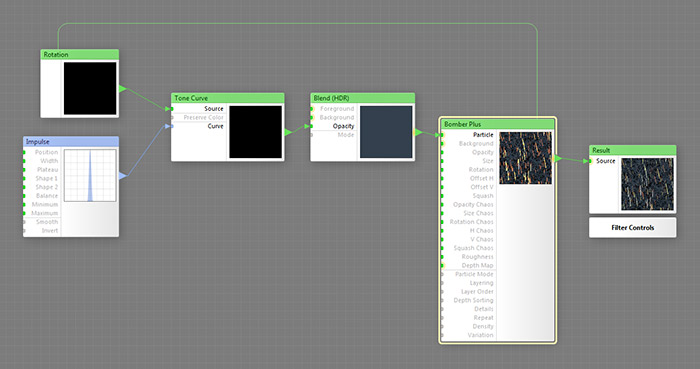Click the Impulse curve graph preview

90,175
